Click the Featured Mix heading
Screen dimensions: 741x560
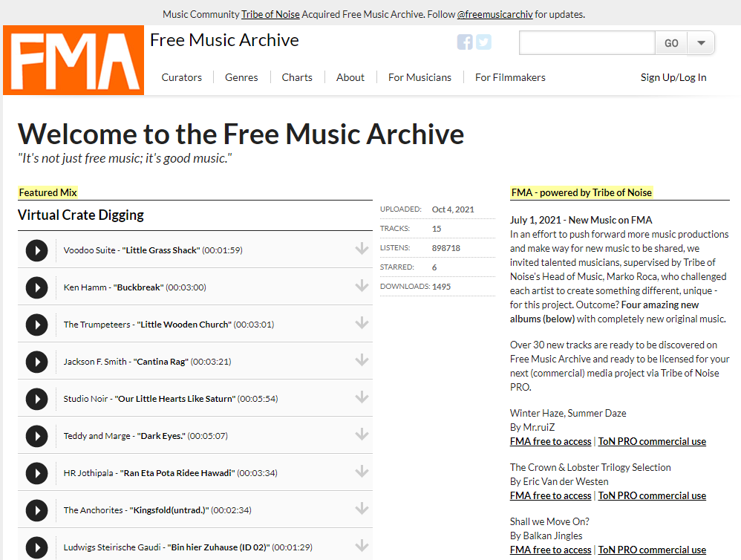click(48, 193)
